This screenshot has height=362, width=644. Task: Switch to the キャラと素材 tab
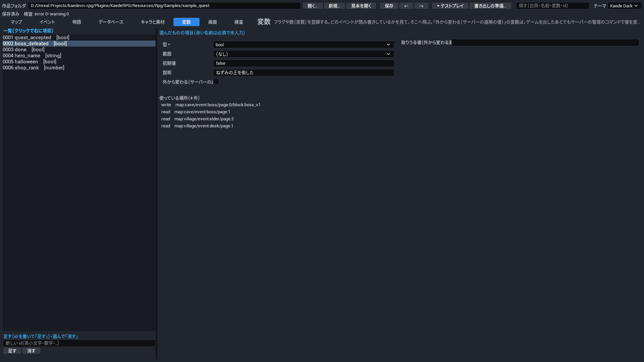[153, 22]
